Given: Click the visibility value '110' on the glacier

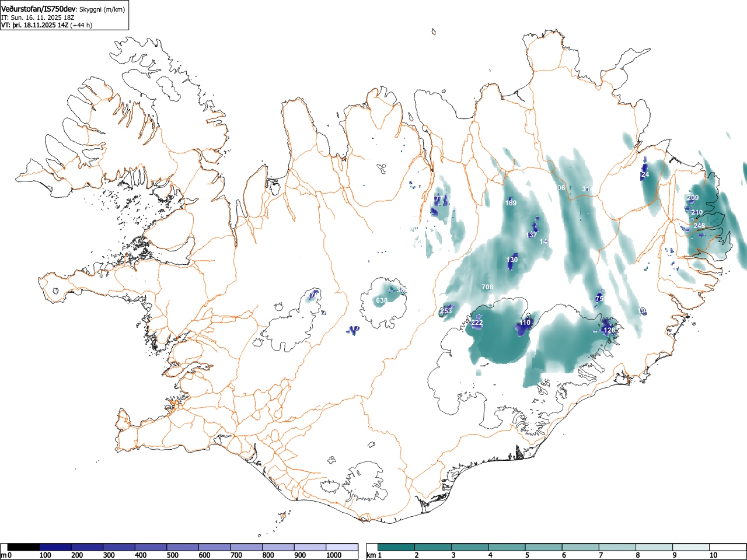Looking at the screenshot, I should 525,323.
